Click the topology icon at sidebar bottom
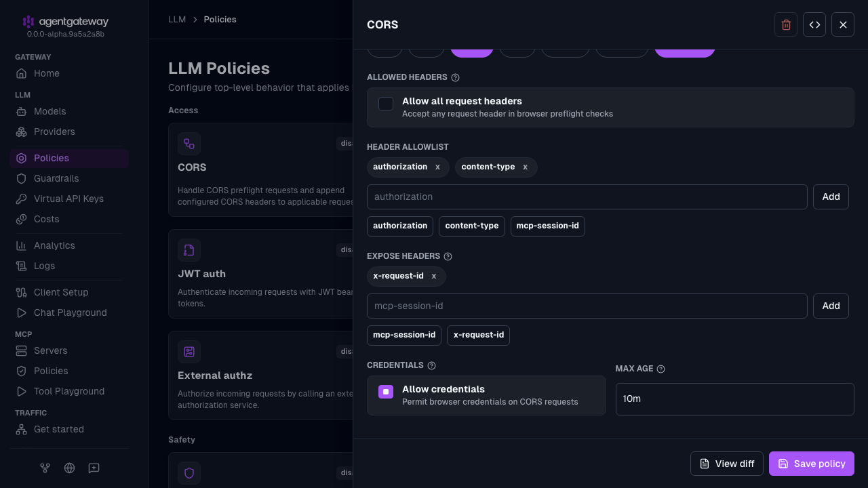Image resolution: width=868 pixels, height=488 pixels. 45,468
